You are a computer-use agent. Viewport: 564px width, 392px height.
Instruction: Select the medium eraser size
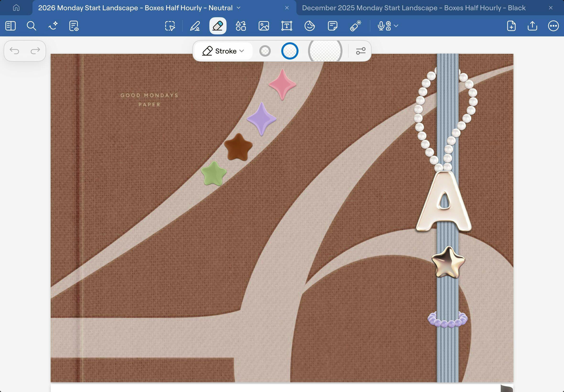(x=290, y=51)
